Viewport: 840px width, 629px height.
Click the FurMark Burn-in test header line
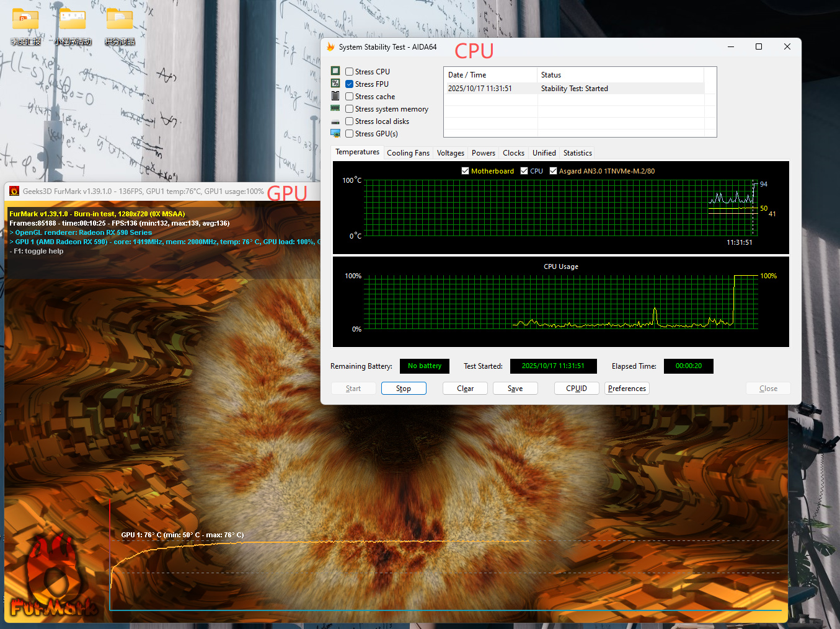pyautogui.click(x=97, y=214)
